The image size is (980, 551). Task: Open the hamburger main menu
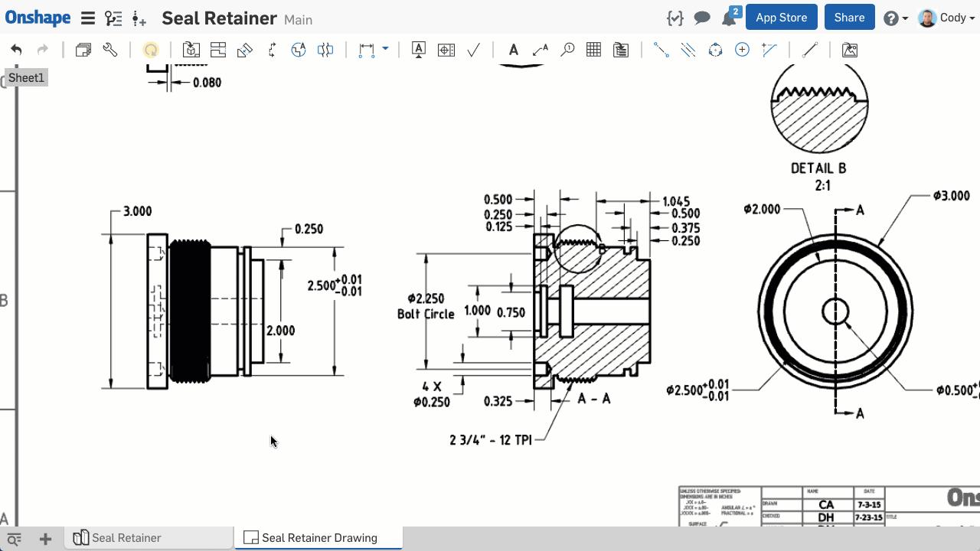coord(88,18)
